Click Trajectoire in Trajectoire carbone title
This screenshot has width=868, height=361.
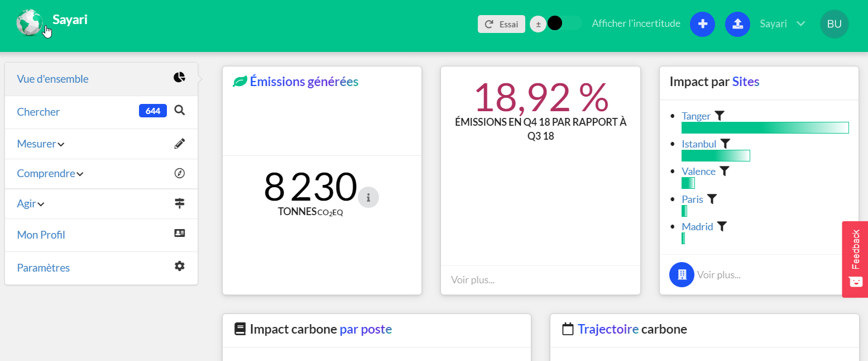(x=608, y=329)
